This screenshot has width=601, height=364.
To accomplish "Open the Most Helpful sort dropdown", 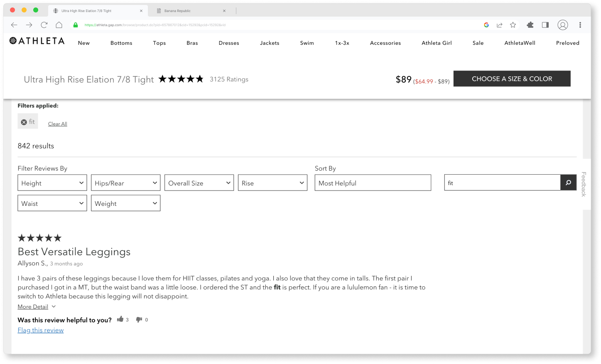I will tap(373, 183).
